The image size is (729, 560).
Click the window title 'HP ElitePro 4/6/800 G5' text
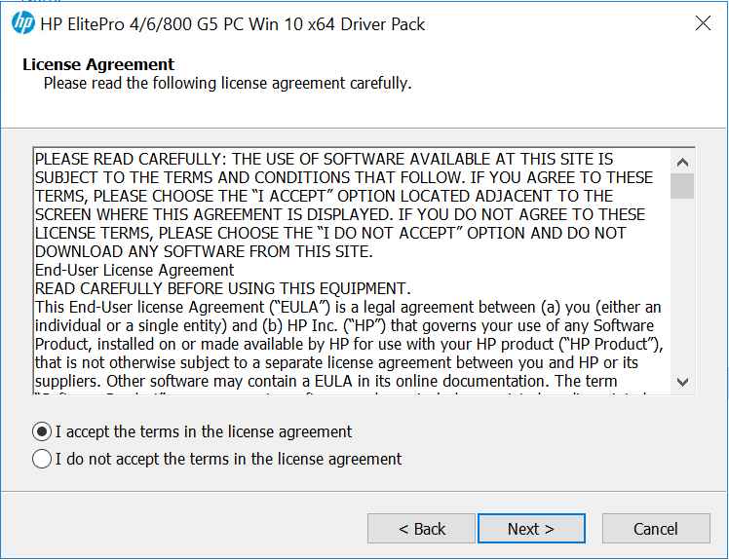[233, 24]
